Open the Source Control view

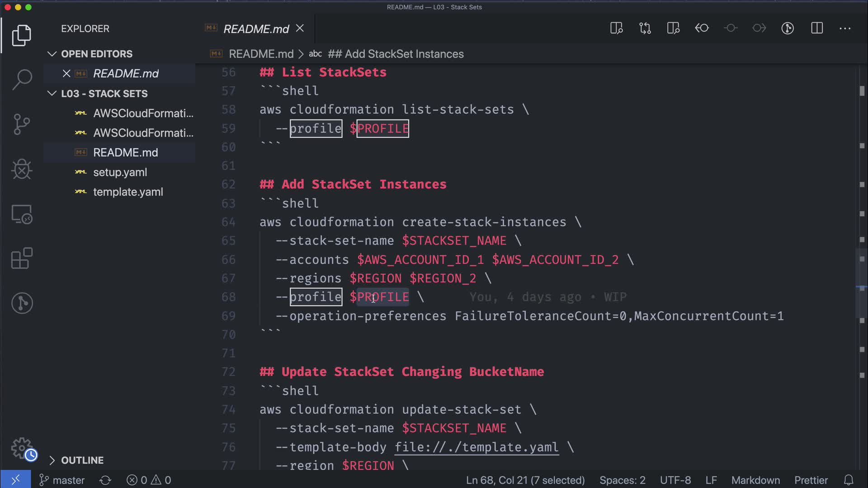[x=22, y=124]
